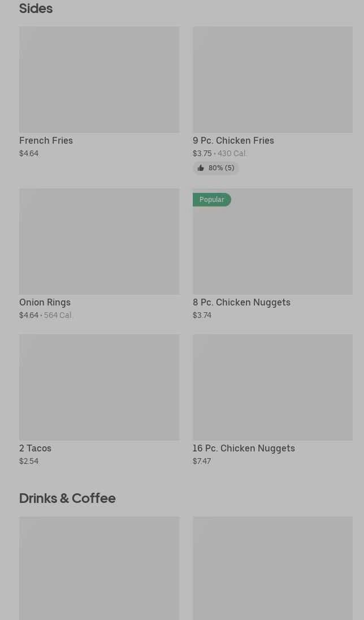The width and height of the screenshot is (364, 620).
Task: Click the 8 Pc. Chicken Nuggets title
Action: pyautogui.click(x=241, y=303)
